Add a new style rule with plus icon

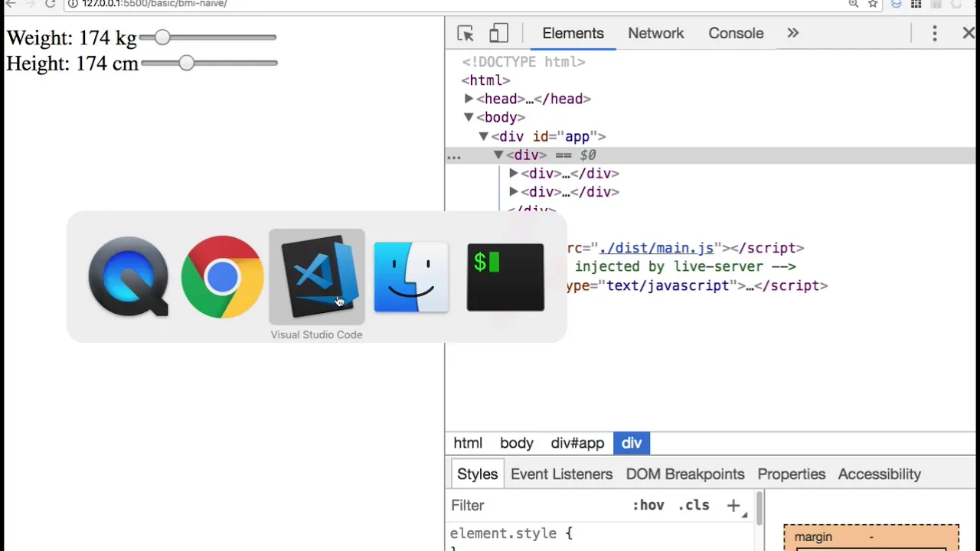733,505
